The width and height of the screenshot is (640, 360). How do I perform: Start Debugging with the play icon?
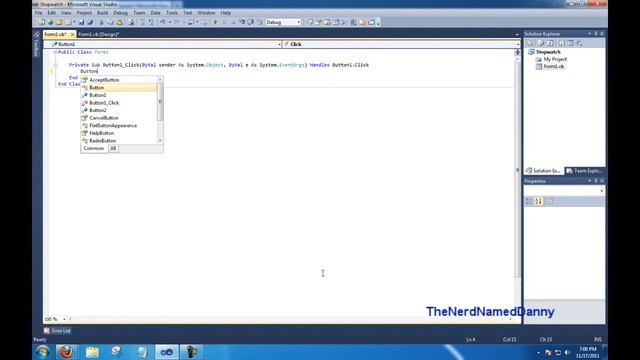pyautogui.click(x=215, y=22)
